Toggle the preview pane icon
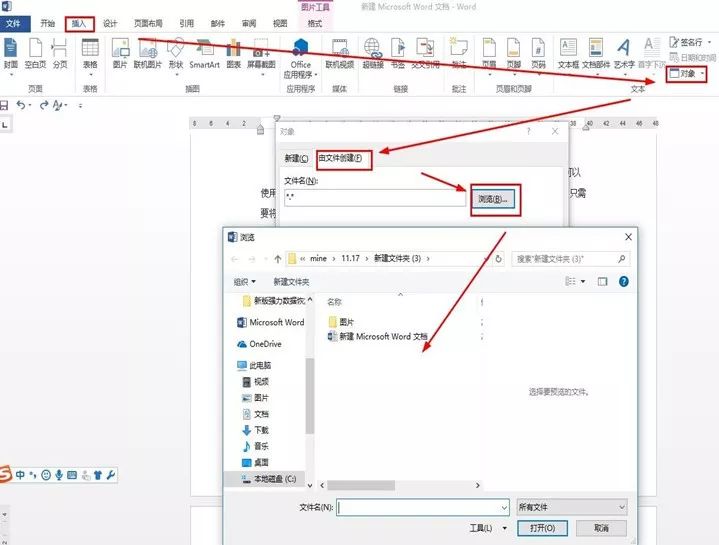 (602, 281)
